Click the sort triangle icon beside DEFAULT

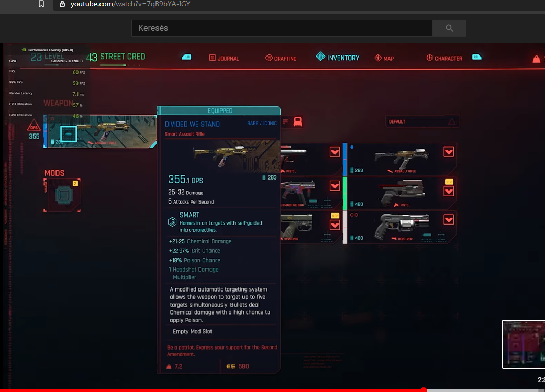[451, 121]
